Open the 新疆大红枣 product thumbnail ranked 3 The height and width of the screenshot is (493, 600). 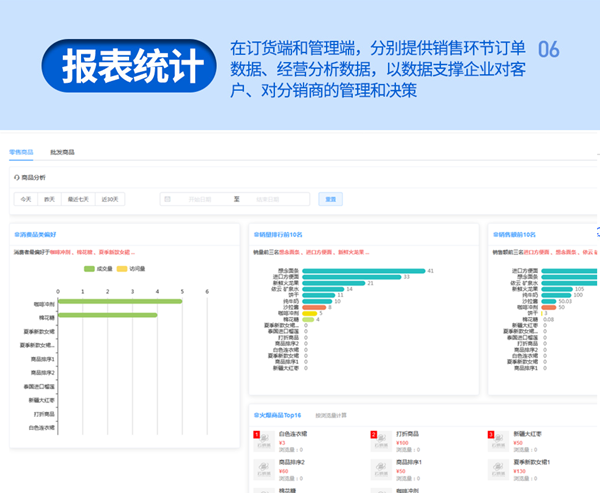coord(498,441)
